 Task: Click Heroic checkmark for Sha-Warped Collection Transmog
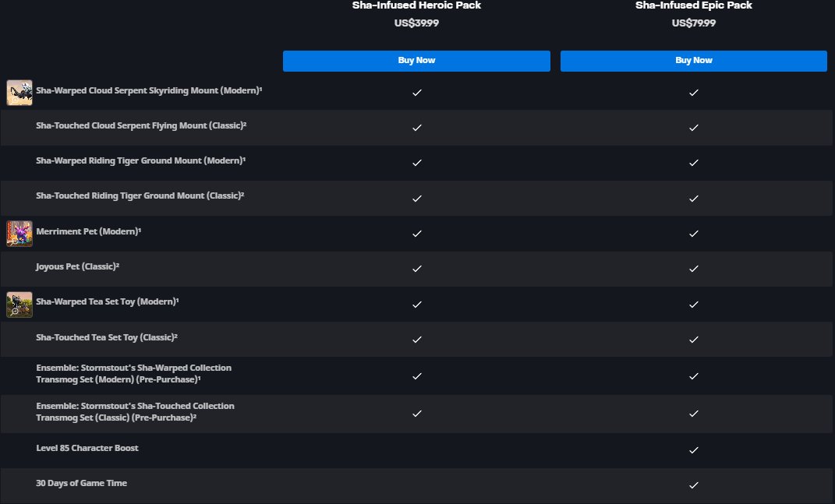[x=417, y=376]
